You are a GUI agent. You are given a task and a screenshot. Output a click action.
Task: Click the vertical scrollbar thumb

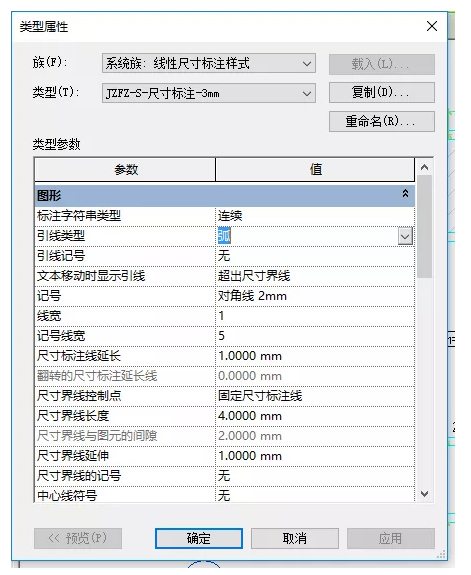[x=424, y=227]
